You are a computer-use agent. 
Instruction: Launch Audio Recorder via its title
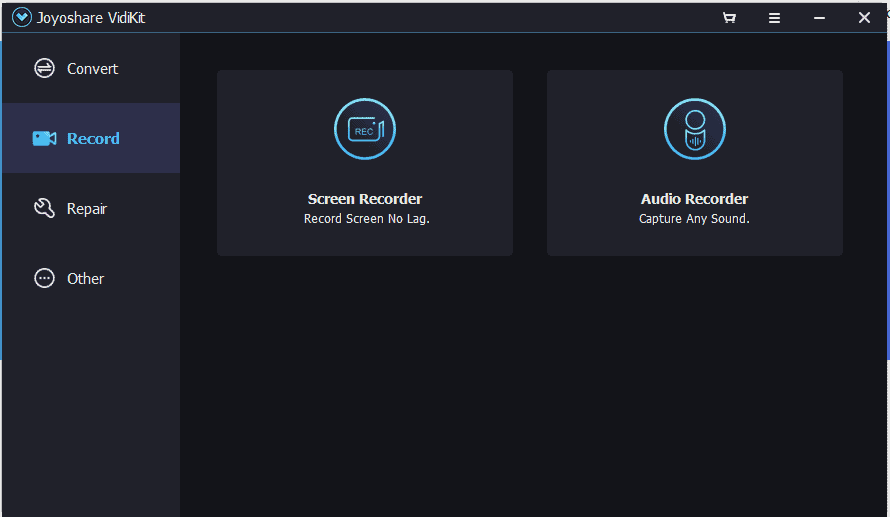(694, 199)
